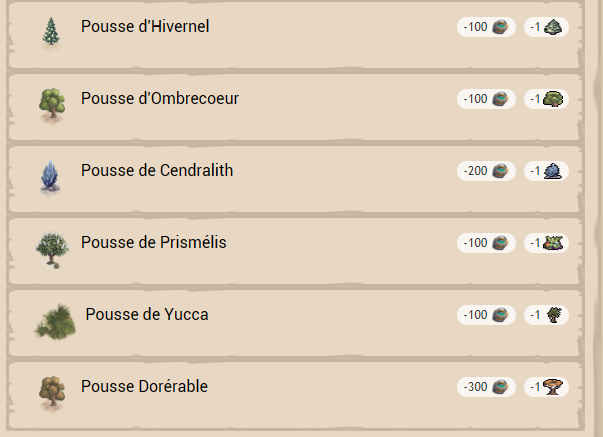Click the -1 seed badge for Ombrecoeur
This screenshot has width=603, height=437.
coord(546,99)
